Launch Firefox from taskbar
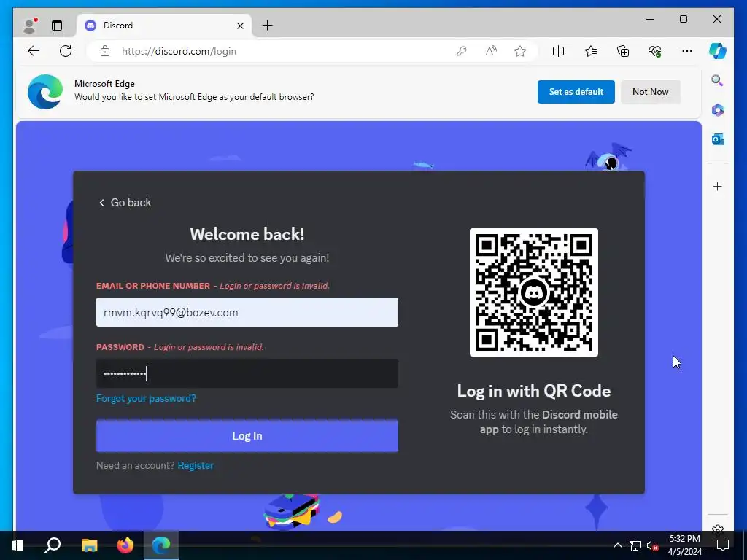The image size is (747, 560). 125,545
